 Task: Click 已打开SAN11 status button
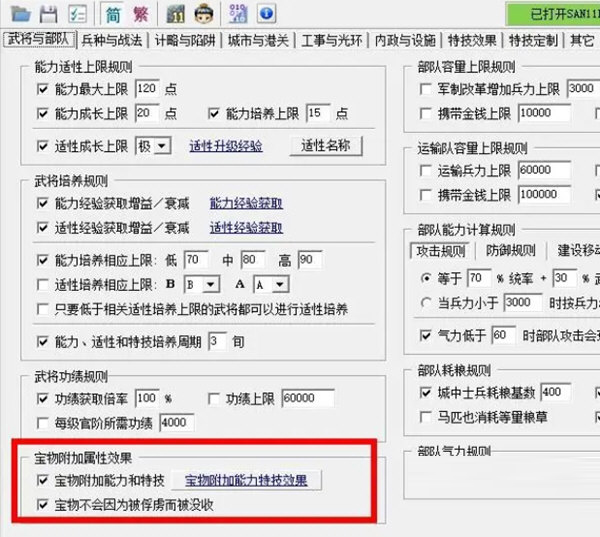553,14
